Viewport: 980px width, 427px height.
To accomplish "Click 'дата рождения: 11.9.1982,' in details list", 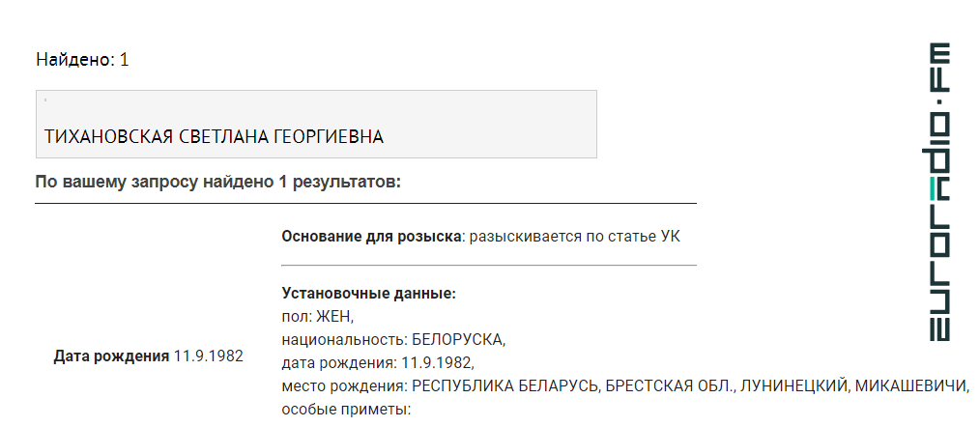I will point(378,363).
